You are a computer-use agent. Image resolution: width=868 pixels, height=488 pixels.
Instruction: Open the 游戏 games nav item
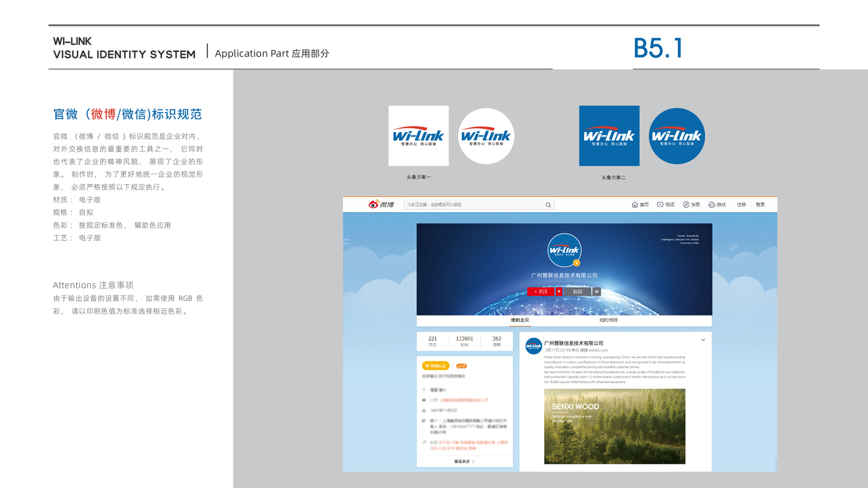717,205
